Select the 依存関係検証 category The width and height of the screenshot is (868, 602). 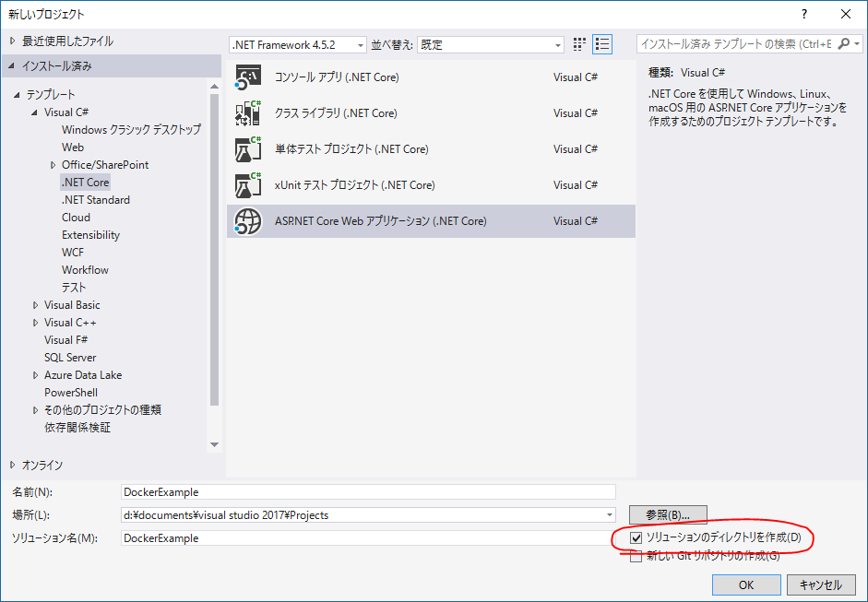[77, 428]
